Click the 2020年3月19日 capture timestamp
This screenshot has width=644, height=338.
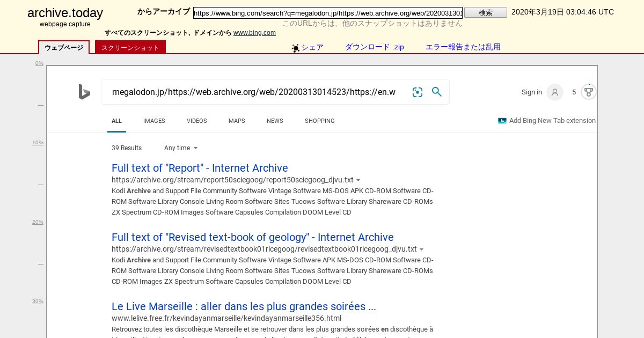pyautogui.click(x=562, y=12)
